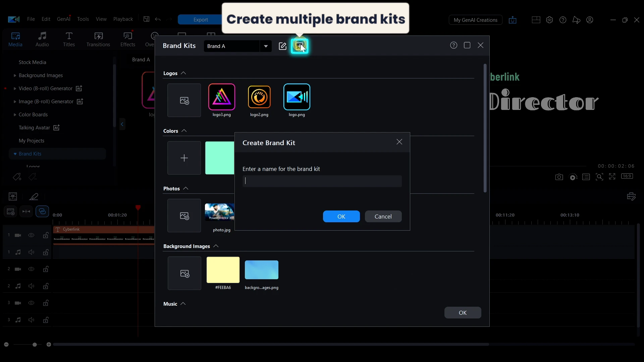Open the File menu
Viewport: 644px width, 362px height.
pos(31,19)
